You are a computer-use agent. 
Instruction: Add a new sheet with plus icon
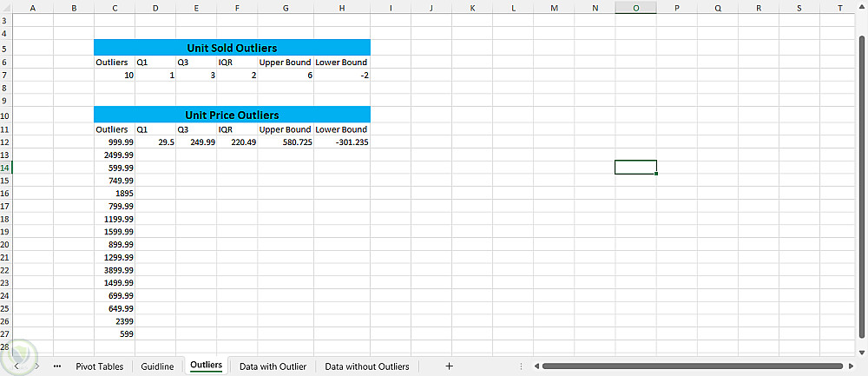449,366
